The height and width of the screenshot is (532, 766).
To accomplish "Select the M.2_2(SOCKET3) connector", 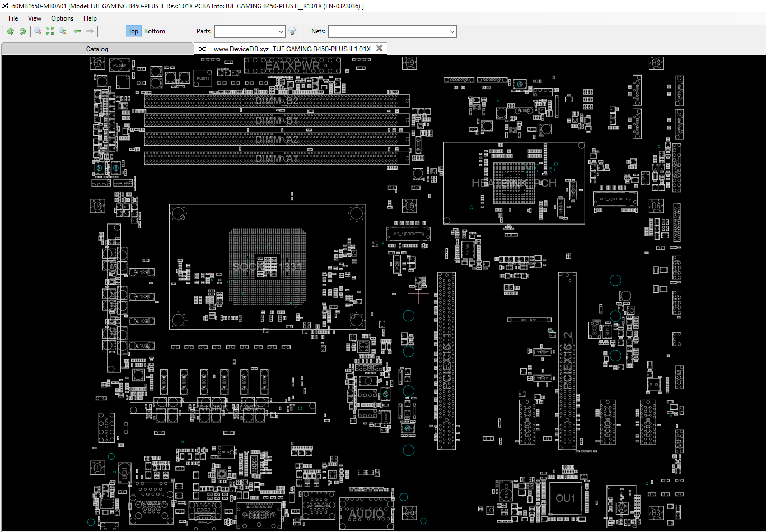I will [x=615, y=199].
